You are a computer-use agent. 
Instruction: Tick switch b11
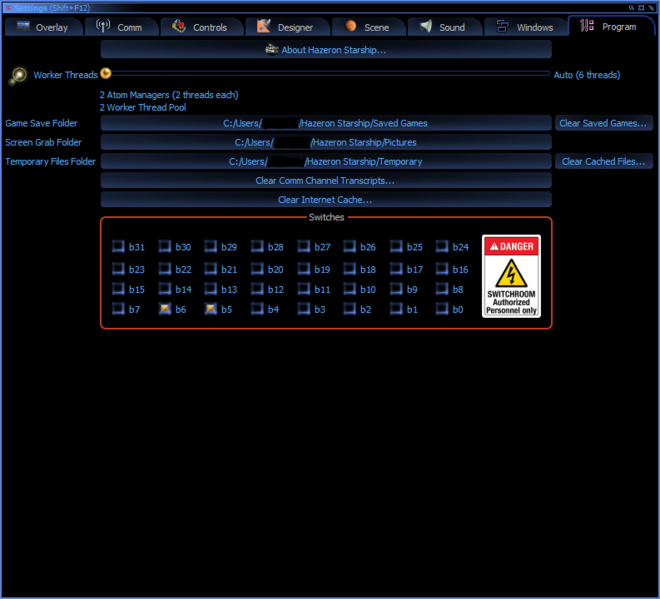[303, 289]
